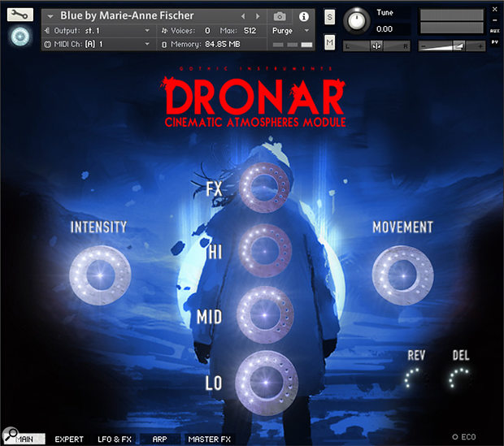Open the snapshot camera icon
The height and width of the screenshot is (446, 504).
(x=280, y=16)
